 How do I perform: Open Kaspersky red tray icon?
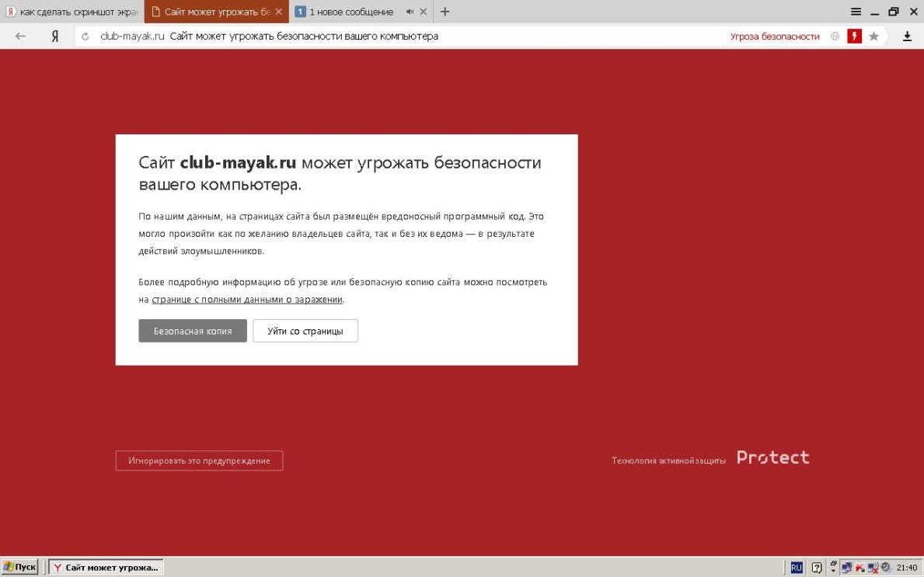click(859, 568)
